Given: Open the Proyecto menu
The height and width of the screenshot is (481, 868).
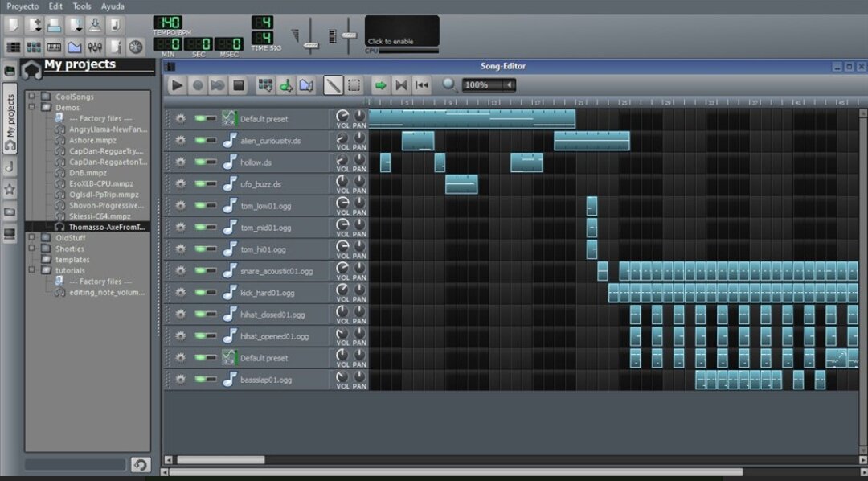Looking at the screenshot, I should (23, 6).
